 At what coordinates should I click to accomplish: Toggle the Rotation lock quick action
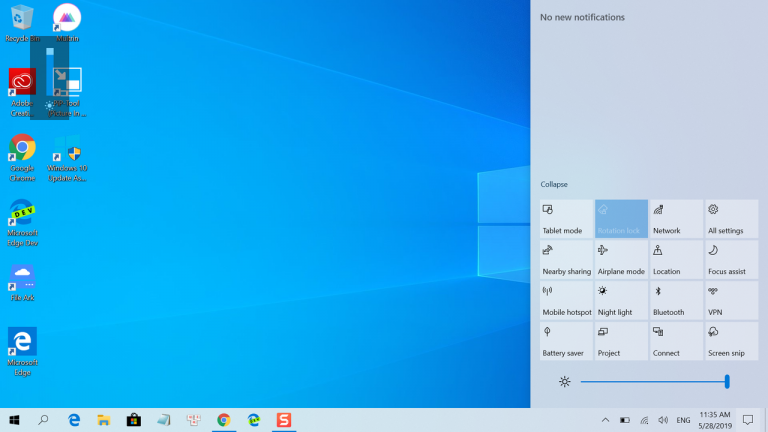[x=621, y=218]
